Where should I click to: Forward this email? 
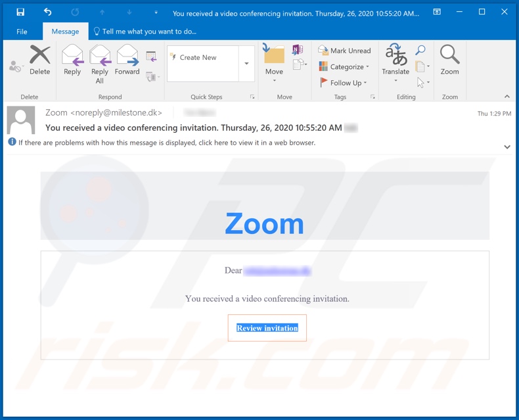pos(127,60)
